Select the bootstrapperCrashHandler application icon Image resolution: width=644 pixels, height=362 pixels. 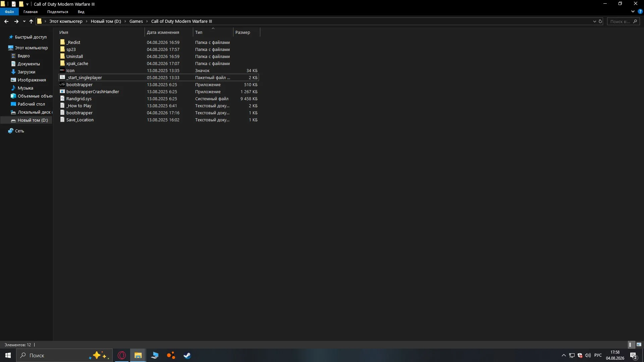62,92
